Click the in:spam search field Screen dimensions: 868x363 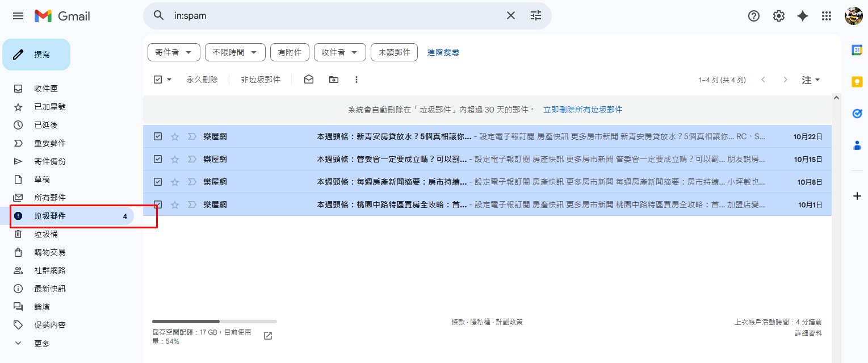335,16
